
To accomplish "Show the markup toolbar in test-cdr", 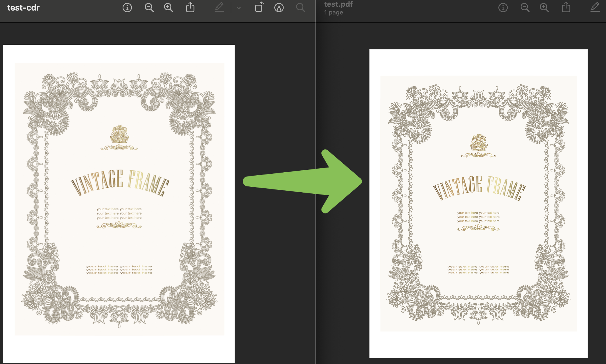I will click(x=279, y=8).
